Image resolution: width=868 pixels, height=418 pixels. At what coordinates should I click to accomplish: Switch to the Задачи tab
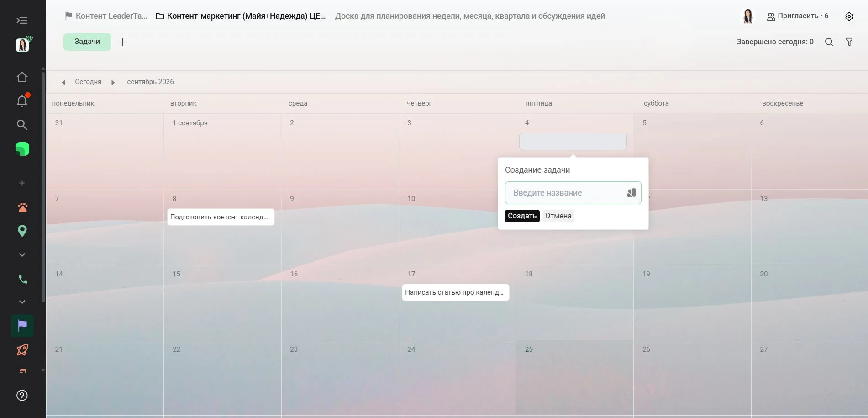pyautogui.click(x=87, y=42)
